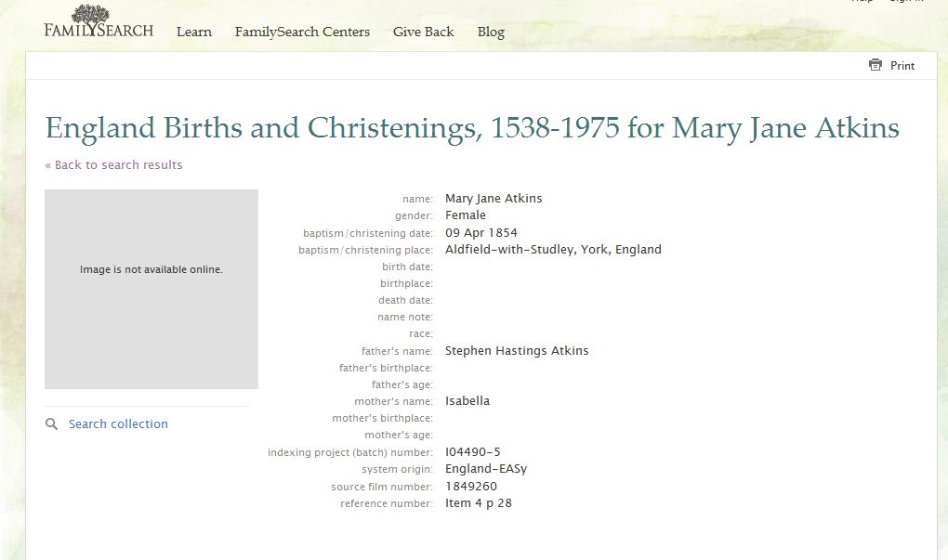Click father's name Stephen Hastings Atkins
The height and width of the screenshot is (560, 948).
pos(517,351)
